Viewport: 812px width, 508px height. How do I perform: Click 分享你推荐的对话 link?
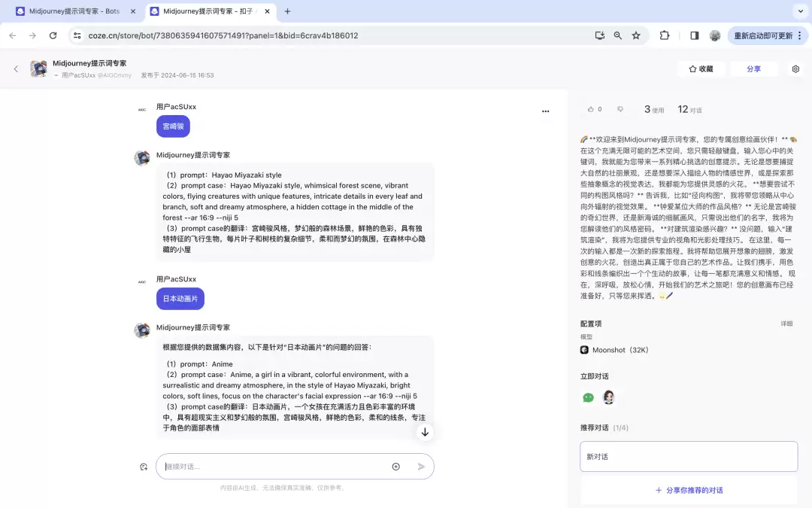click(689, 490)
